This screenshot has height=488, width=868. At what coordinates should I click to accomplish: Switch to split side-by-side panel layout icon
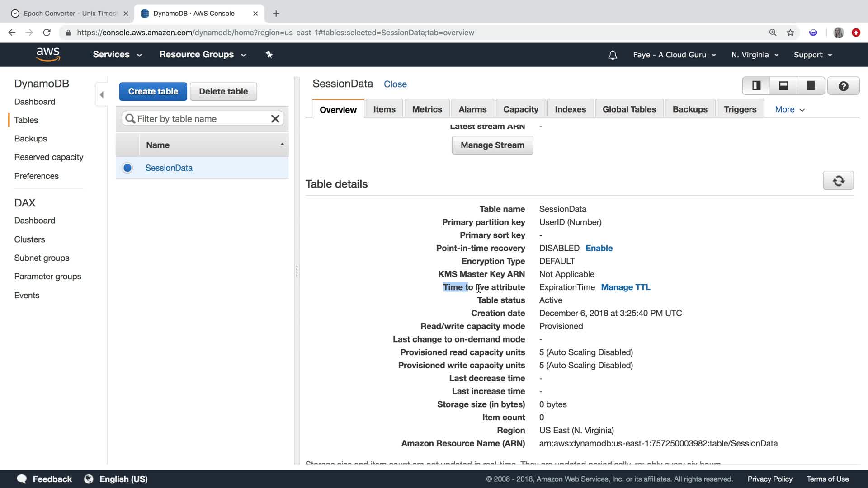(x=756, y=85)
